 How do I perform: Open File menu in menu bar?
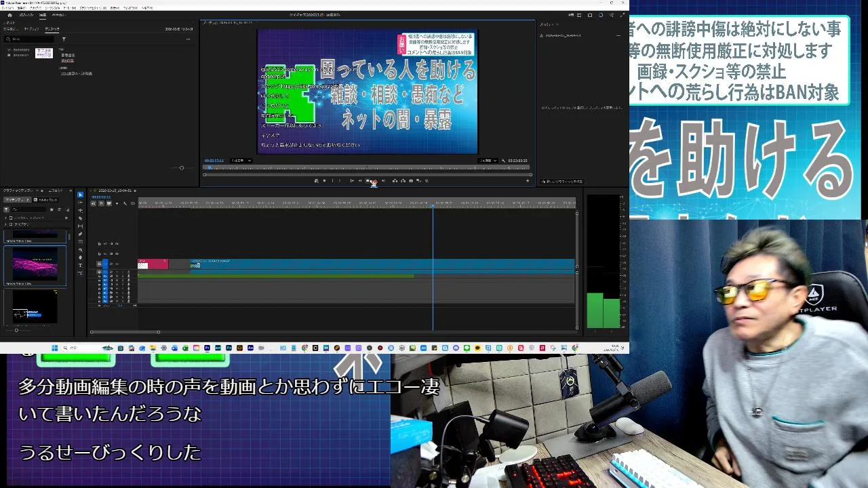tap(6, 7)
